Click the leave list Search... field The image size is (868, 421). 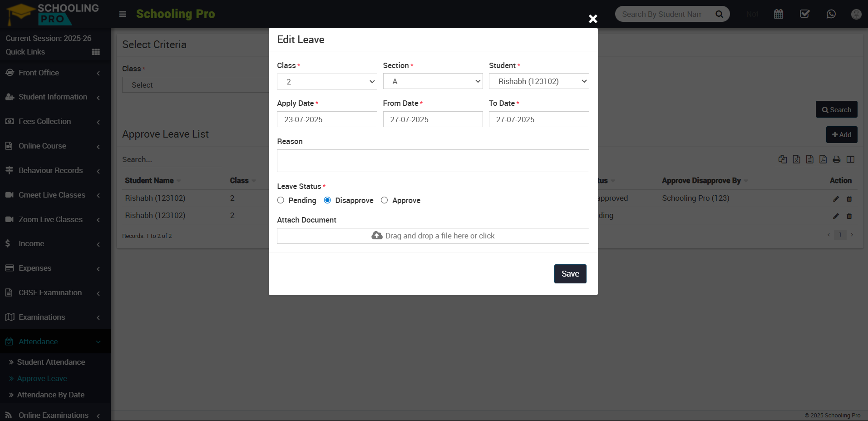[172, 159]
